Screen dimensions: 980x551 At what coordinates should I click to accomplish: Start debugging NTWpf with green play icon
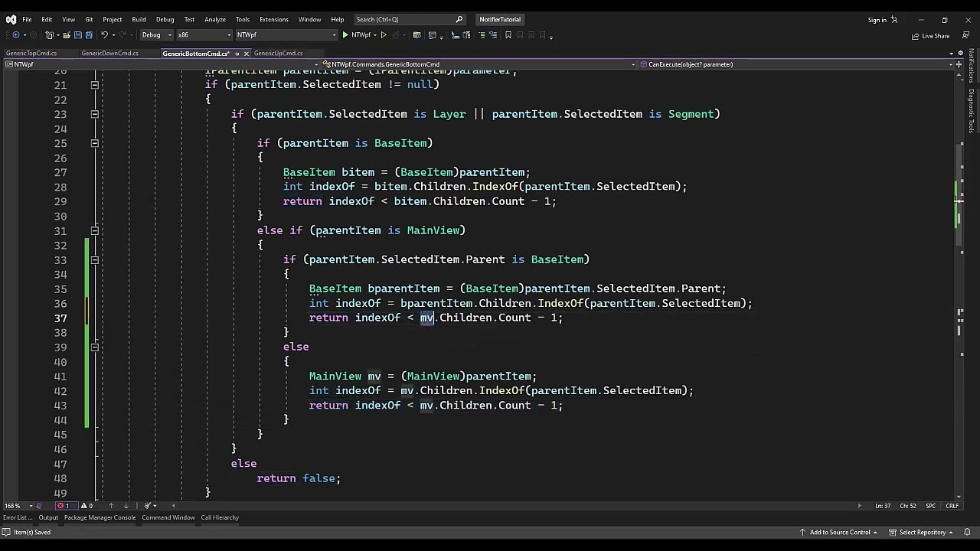(345, 34)
